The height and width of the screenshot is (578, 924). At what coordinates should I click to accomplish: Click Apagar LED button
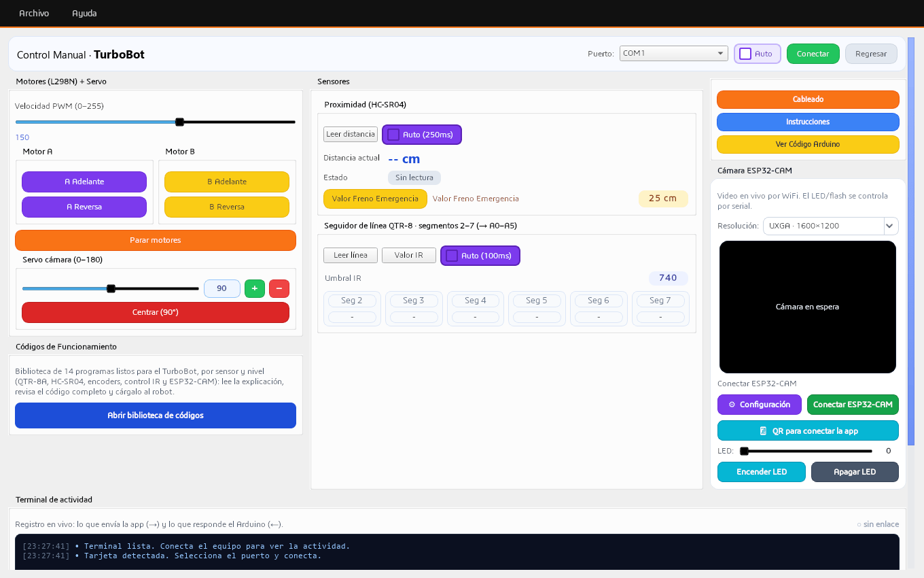click(x=855, y=472)
